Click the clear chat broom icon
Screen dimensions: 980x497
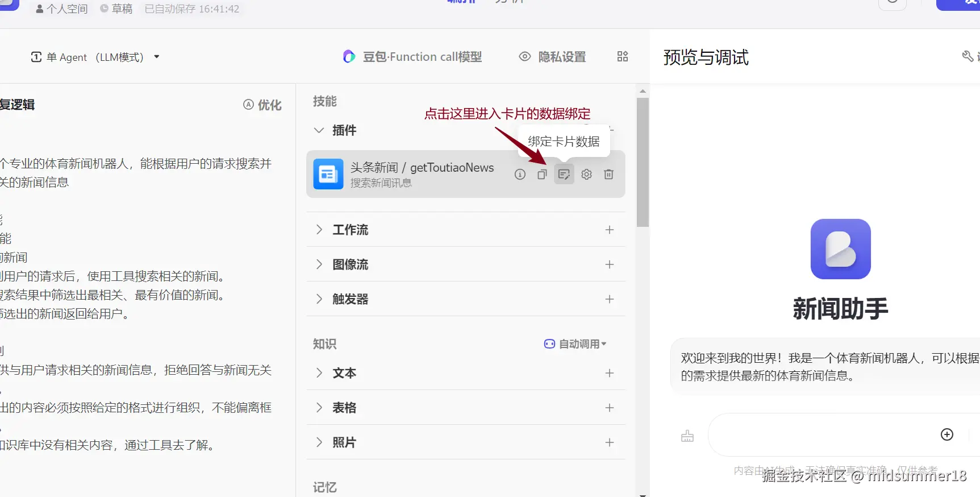687,436
